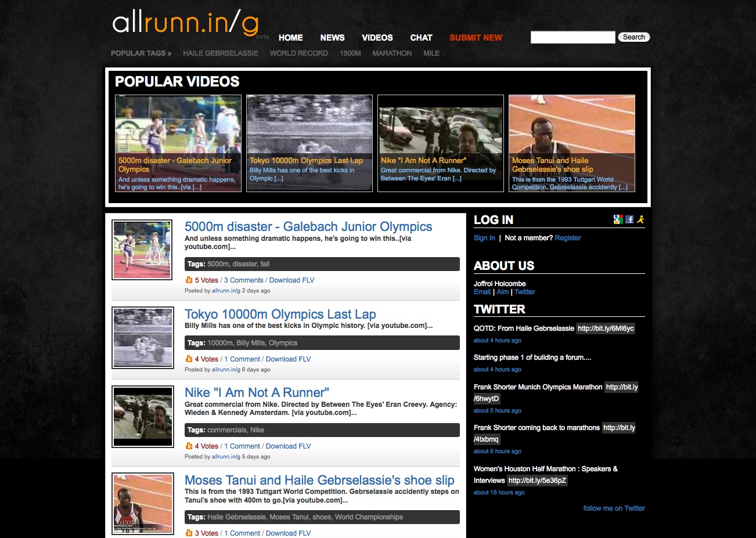
Task: Open the Register link
Action: point(567,238)
